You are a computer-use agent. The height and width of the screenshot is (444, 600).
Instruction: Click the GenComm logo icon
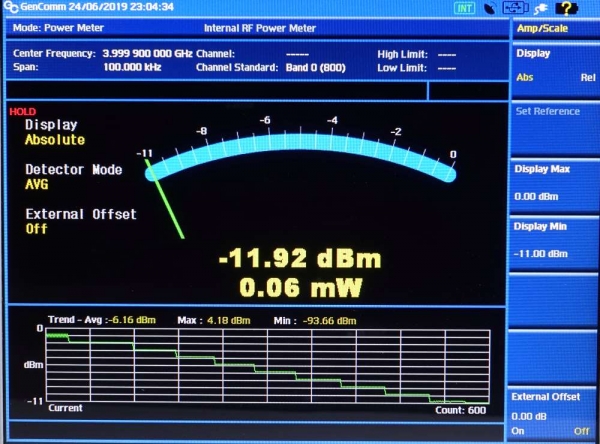click(x=9, y=7)
